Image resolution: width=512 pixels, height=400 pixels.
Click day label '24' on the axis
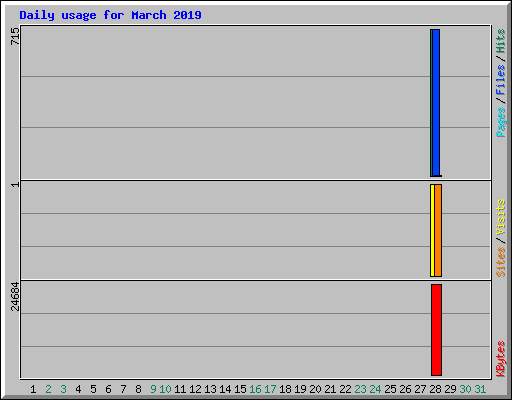375,389
